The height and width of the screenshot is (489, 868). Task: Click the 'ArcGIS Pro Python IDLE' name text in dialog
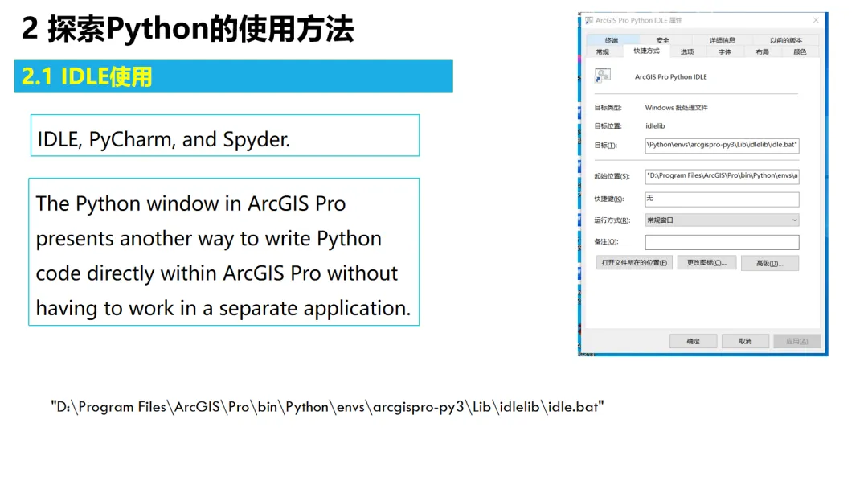tap(670, 77)
